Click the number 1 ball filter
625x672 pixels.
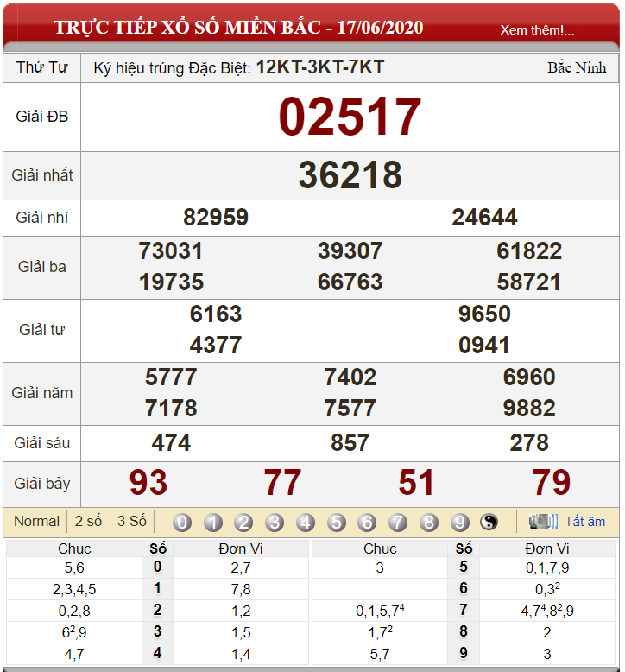213,523
